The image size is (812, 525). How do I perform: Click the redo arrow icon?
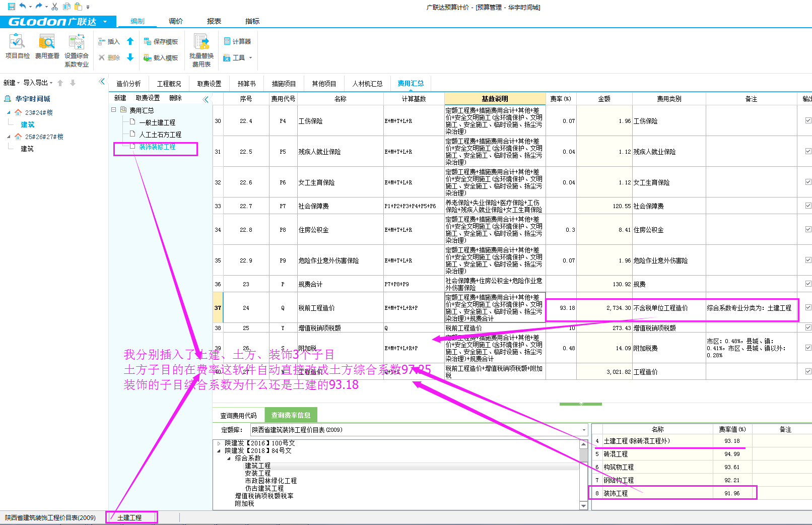tap(39, 7)
